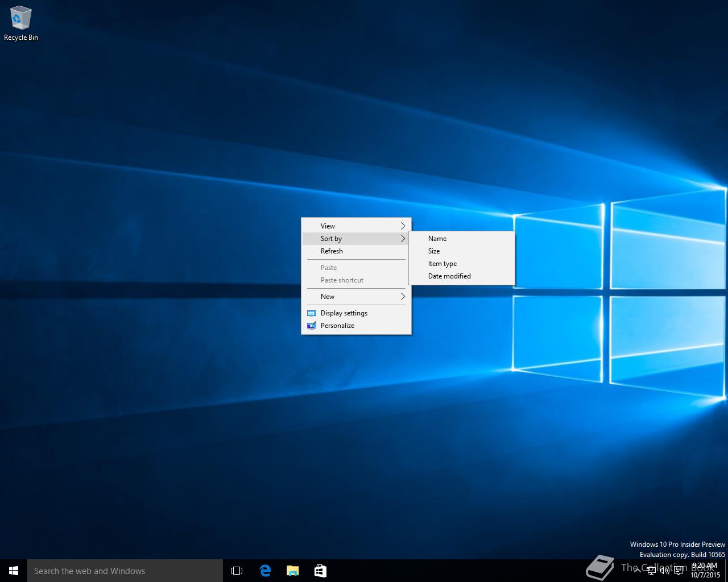This screenshot has width=728, height=582.
Task: Open the clock showing 9:20 AM
Action: [705, 571]
